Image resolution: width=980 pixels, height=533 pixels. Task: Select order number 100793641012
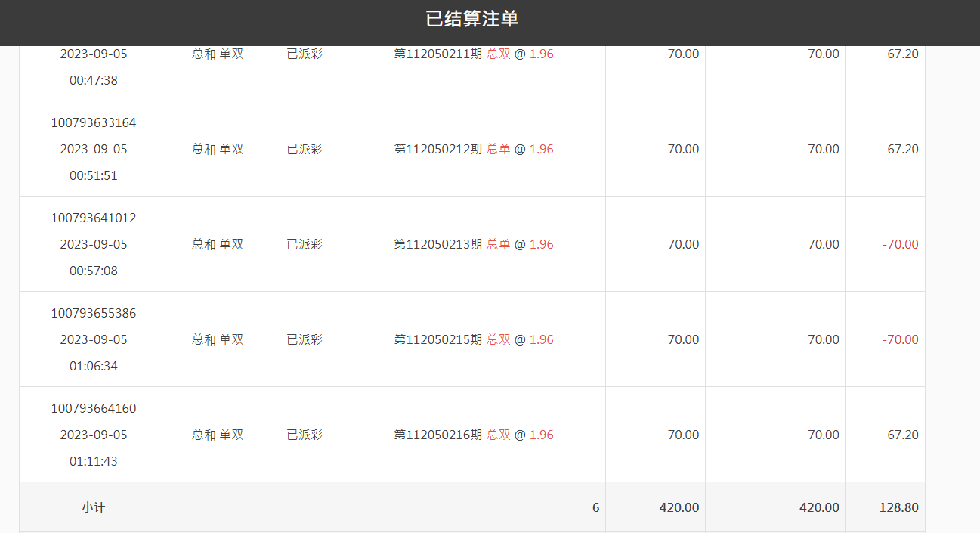(94, 218)
